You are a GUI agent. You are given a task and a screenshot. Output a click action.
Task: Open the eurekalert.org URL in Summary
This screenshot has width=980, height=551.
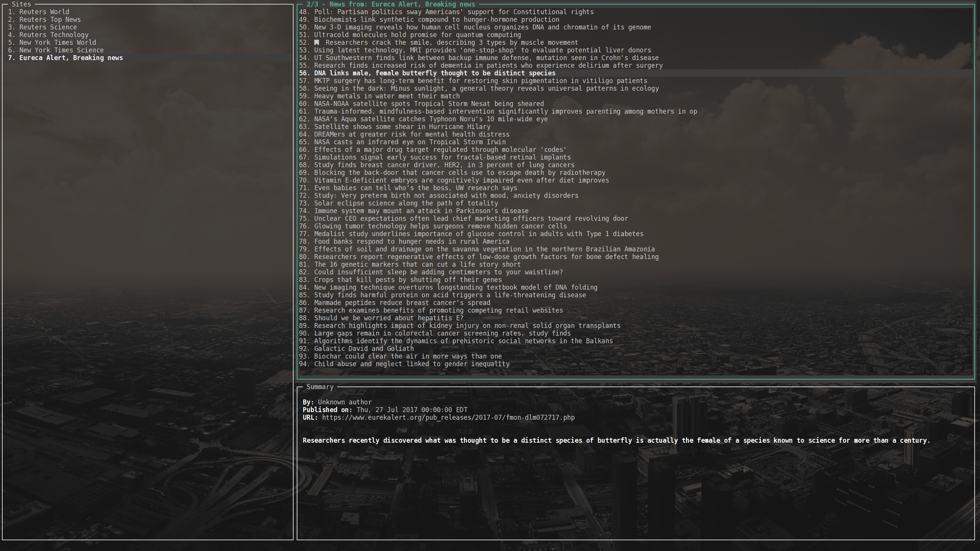click(x=448, y=417)
